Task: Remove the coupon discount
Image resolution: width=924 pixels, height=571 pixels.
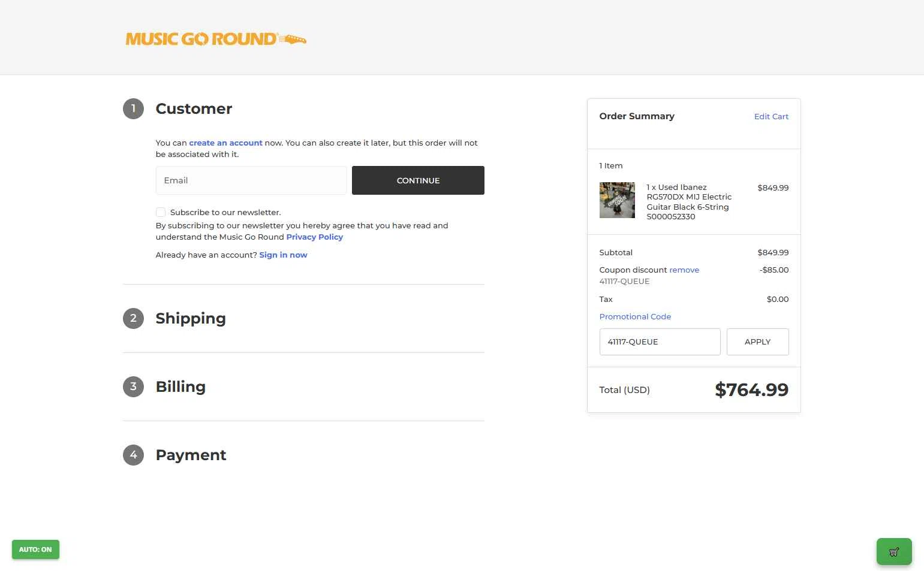Action: [x=684, y=270]
